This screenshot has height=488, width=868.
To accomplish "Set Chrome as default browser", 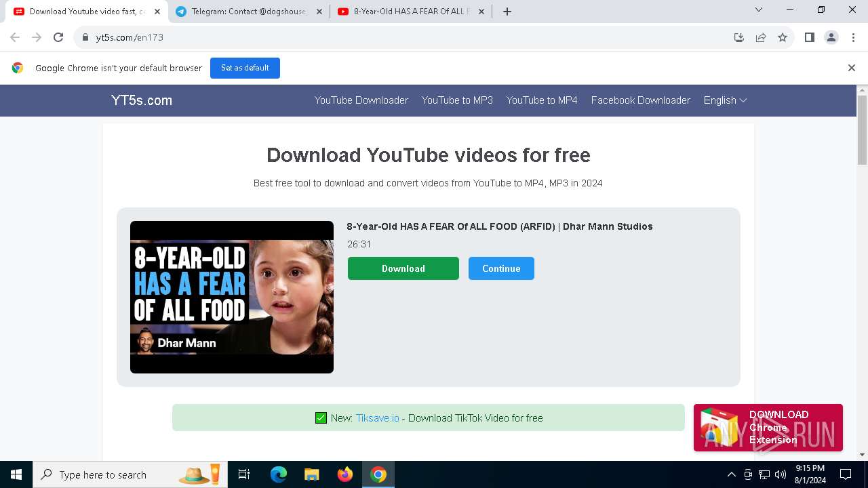I will click(x=245, y=68).
